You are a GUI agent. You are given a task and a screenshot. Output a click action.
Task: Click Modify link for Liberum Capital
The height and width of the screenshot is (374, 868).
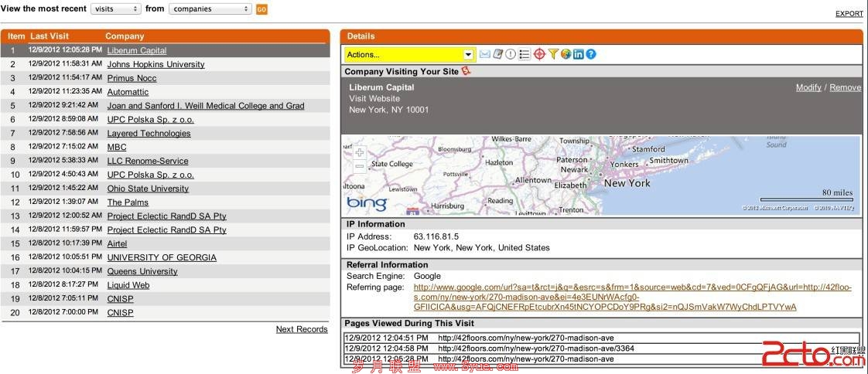[x=808, y=87]
